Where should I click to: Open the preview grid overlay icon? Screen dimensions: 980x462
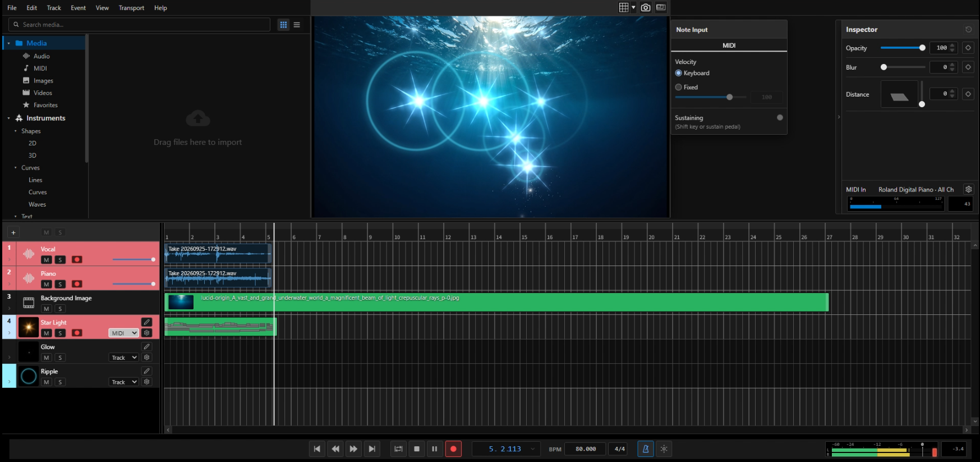pyautogui.click(x=624, y=7)
